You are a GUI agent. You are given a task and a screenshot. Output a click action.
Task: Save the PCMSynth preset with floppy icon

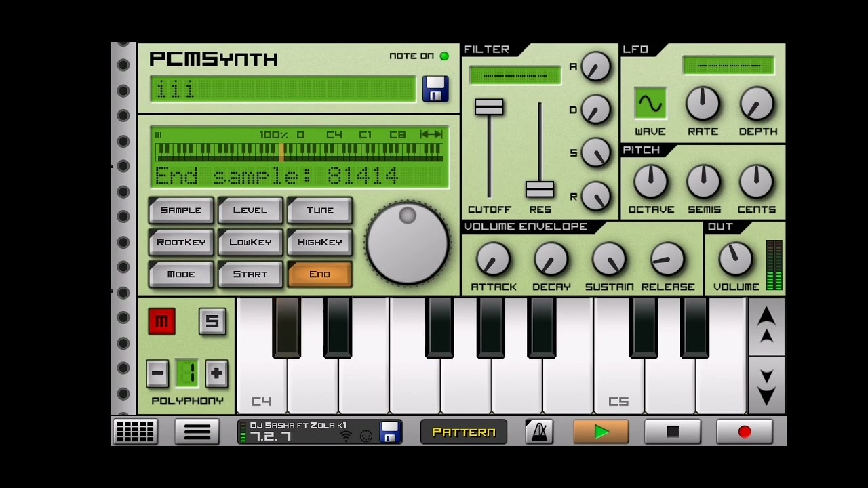435,89
